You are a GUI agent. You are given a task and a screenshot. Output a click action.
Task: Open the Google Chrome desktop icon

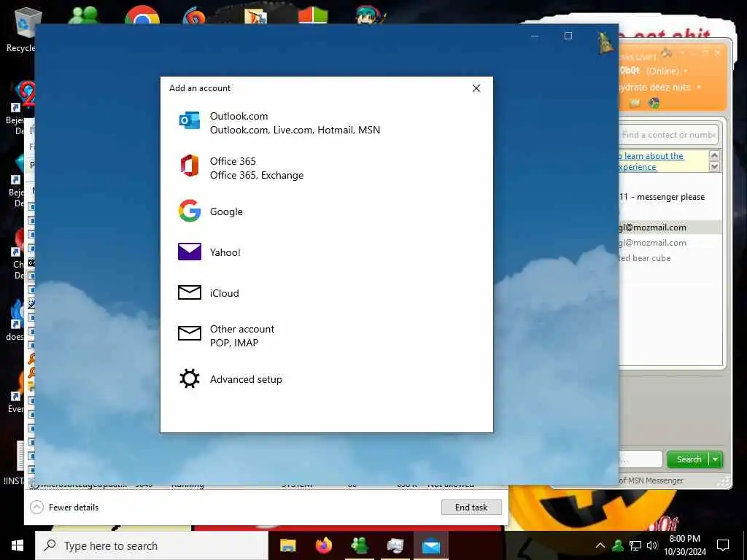142,15
